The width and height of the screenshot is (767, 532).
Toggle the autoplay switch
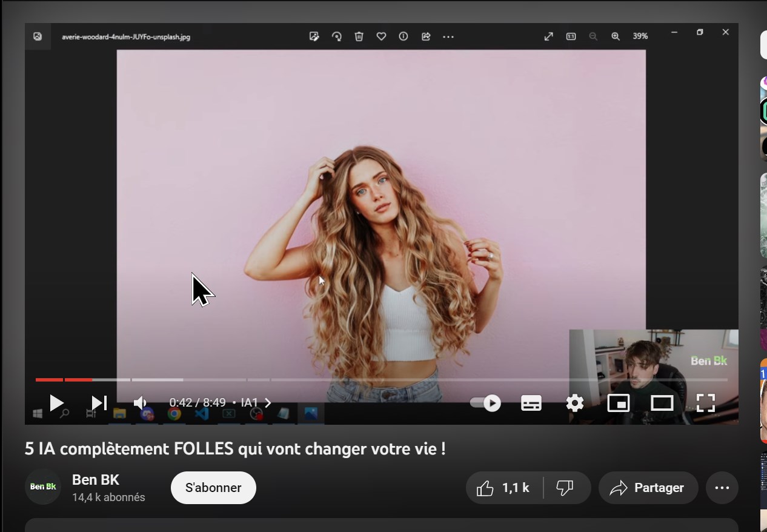point(486,403)
